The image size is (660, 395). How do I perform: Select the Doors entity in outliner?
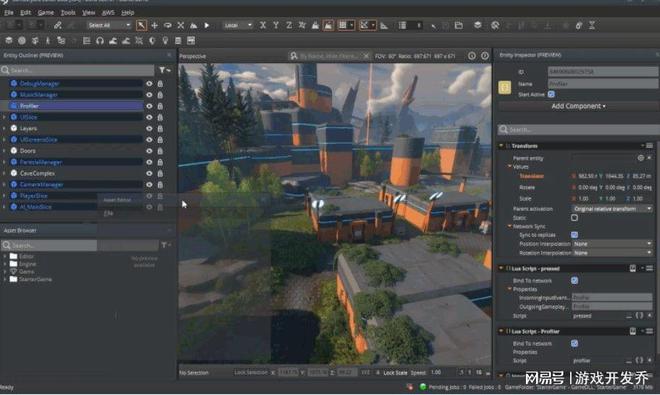click(x=28, y=151)
